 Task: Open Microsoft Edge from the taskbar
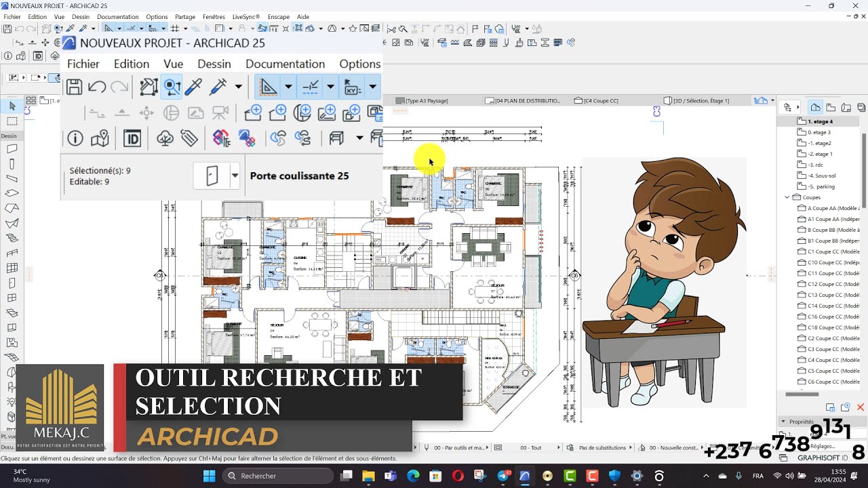point(413,476)
